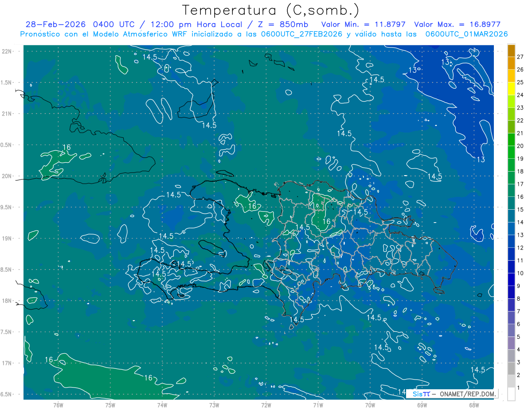Screen dimensions: 532x411
Task: Click the "76W" longitude axis label
Action: pyautogui.click(x=58, y=405)
